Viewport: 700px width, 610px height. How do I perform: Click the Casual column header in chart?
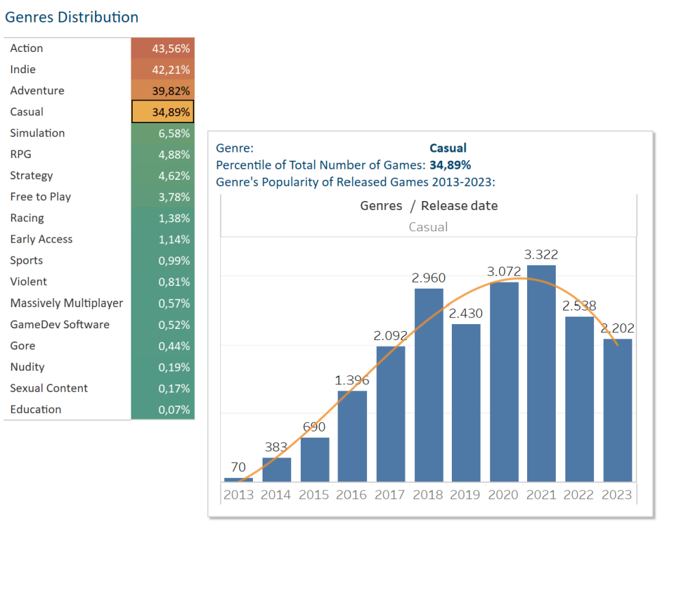pos(428,227)
